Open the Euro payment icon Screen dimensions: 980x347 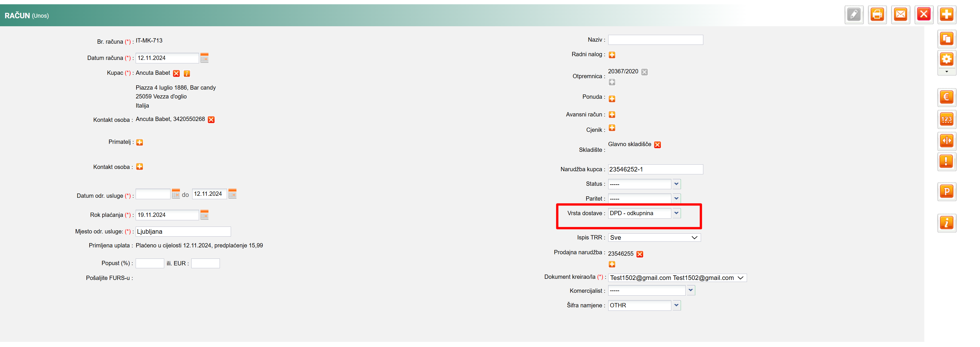tap(946, 97)
